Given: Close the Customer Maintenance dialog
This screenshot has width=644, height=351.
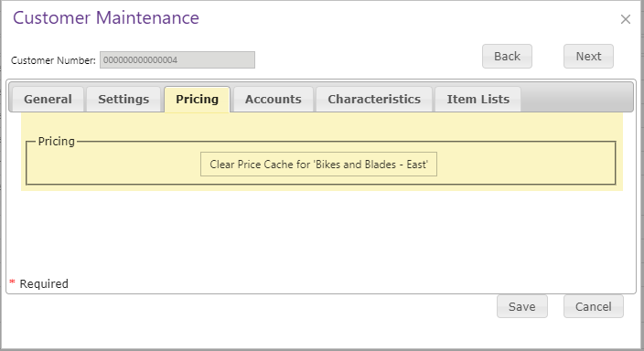Looking at the screenshot, I should click(x=625, y=19).
